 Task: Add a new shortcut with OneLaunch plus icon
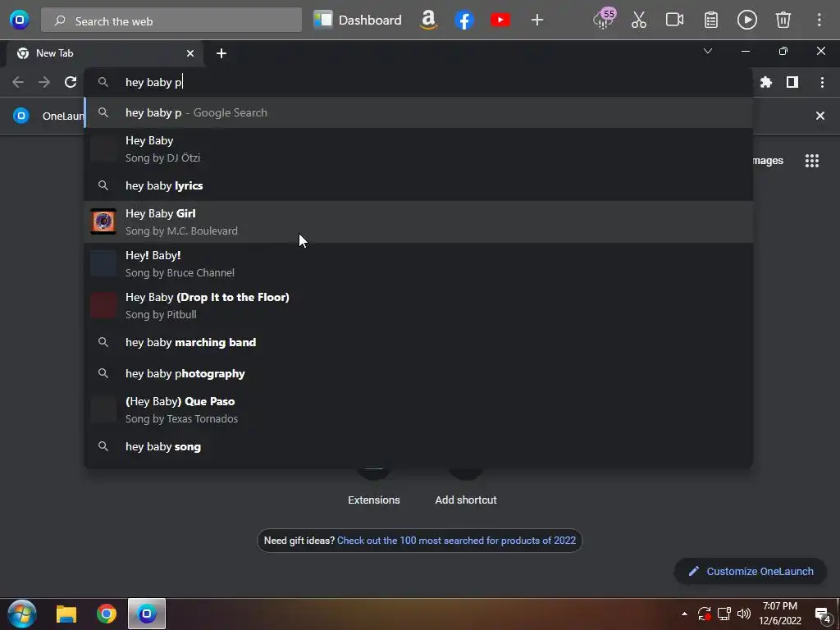point(536,21)
